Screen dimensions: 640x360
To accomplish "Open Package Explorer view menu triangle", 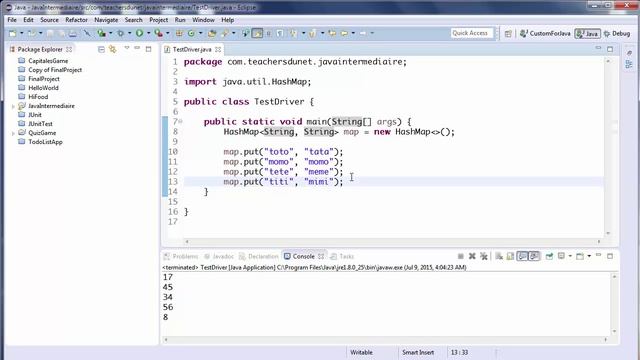I will click(x=127, y=48).
